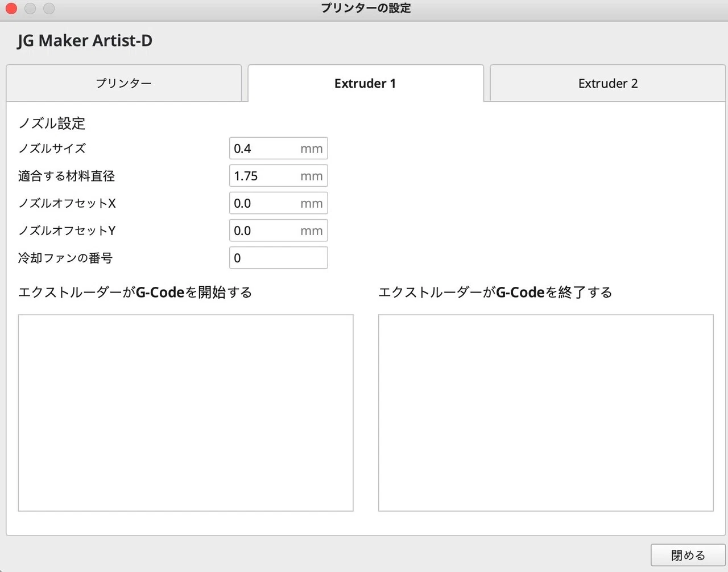Click the プリンターの設定 window title
The height and width of the screenshot is (572, 728).
(366, 9)
